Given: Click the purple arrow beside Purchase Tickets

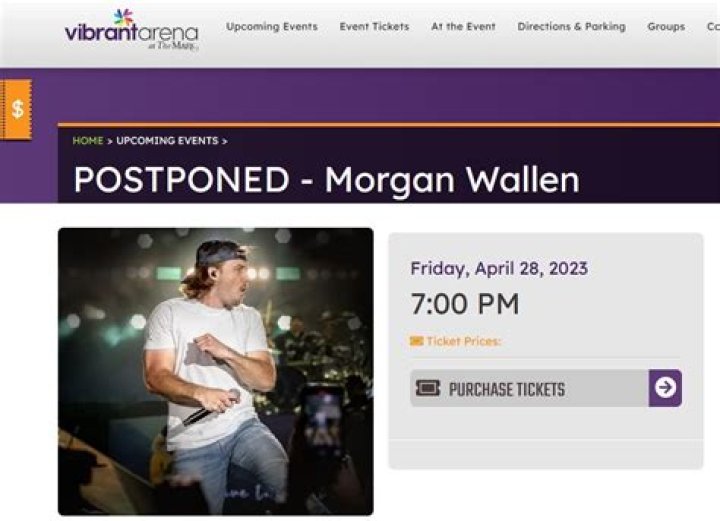Looking at the screenshot, I should 665,388.
